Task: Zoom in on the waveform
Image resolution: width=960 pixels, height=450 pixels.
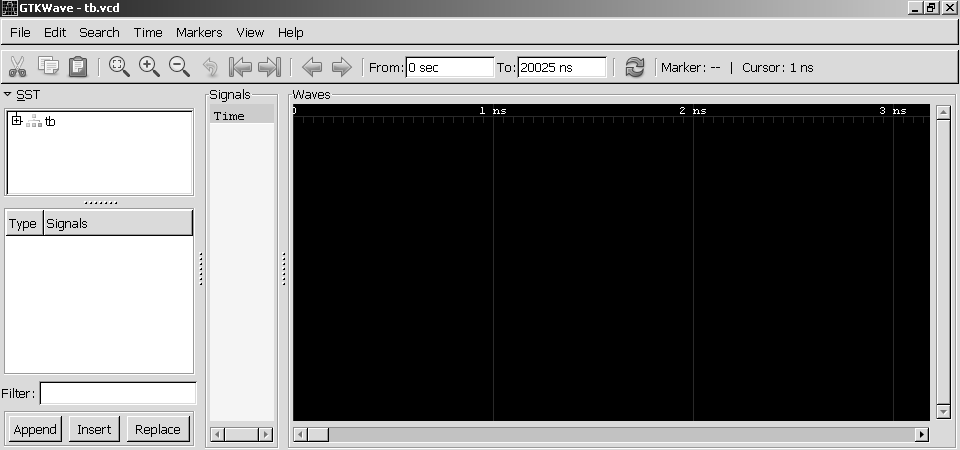Action: point(149,67)
